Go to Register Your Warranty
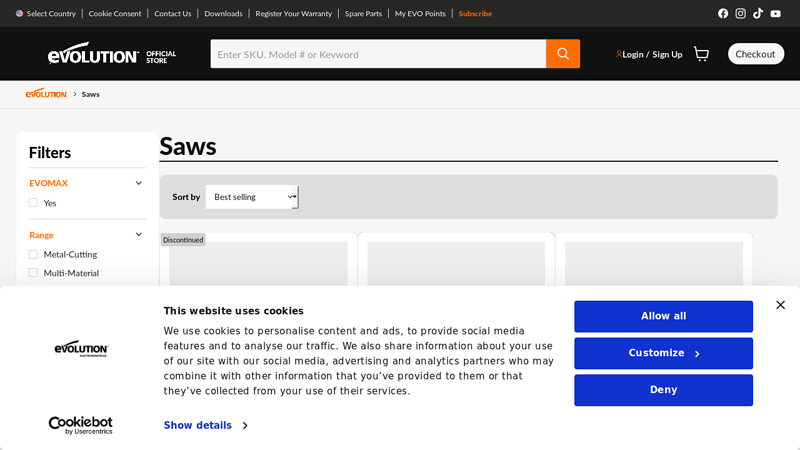Image resolution: width=800 pixels, height=450 pixels. point(294,13)
